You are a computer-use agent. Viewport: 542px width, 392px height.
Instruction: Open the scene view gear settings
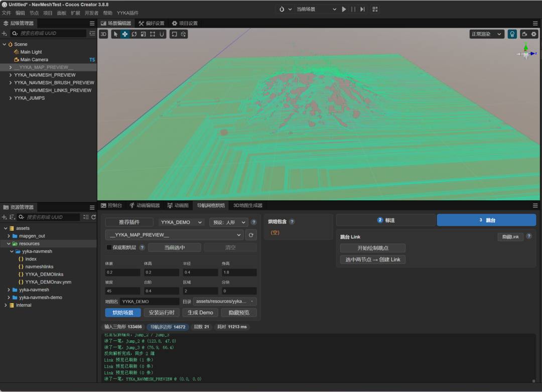tap(534, 34)
